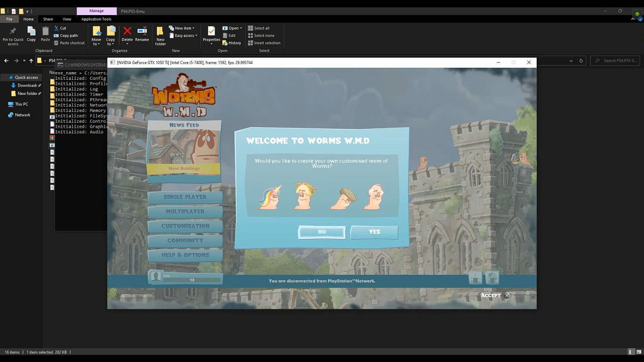Expand the Easy access dropdown
Screen dimensions: 644x362
click(x=183, y=36)
